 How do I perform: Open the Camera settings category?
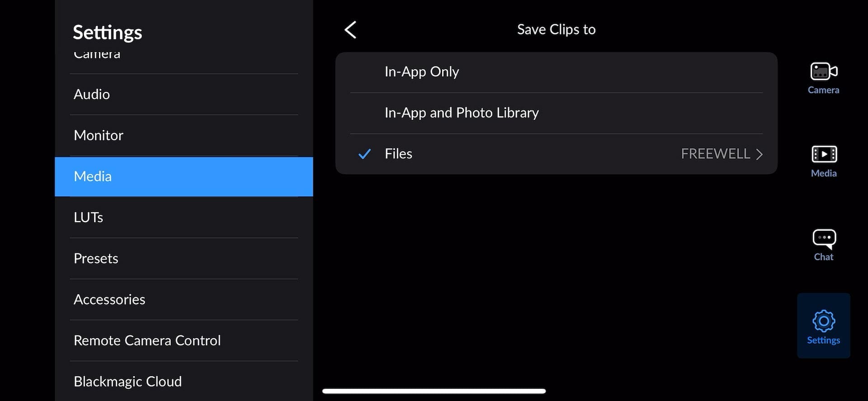pos(97,54)
